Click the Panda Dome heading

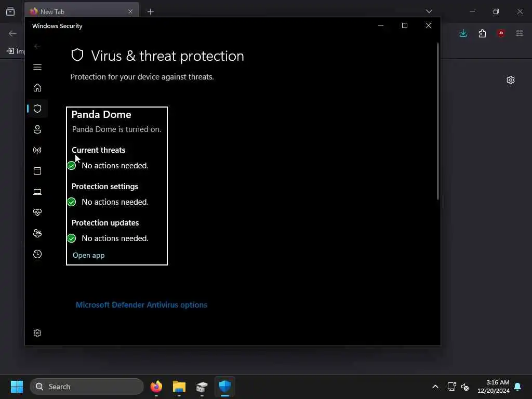point(101,114)
